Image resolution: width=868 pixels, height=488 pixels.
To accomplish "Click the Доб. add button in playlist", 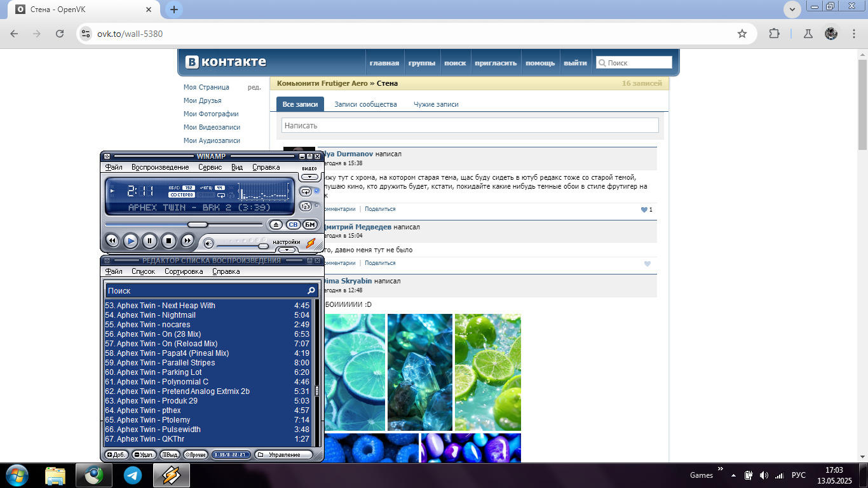I will click(116, 455).
